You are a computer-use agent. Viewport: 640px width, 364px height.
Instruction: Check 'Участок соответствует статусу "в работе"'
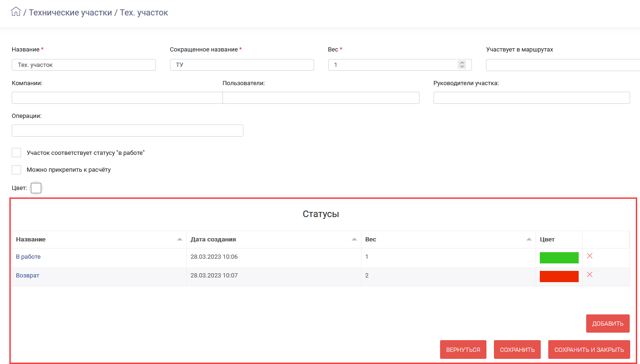[x=16, y=153]
